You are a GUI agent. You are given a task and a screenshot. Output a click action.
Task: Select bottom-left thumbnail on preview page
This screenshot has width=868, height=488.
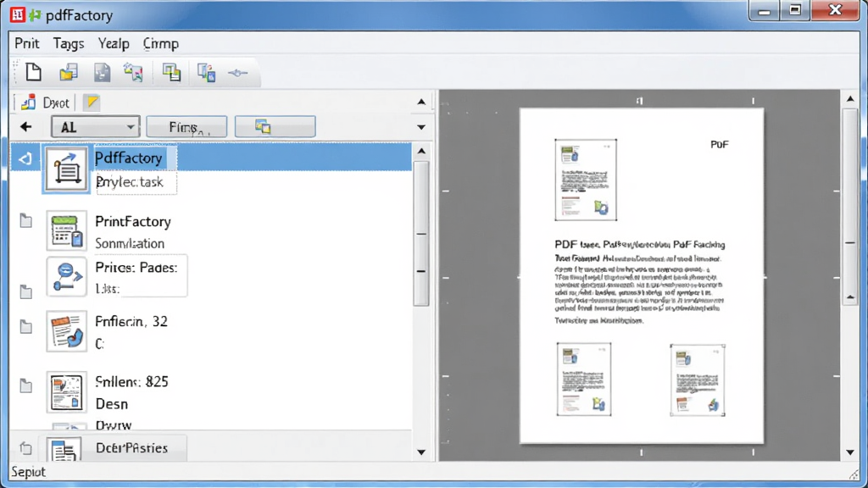584,379
